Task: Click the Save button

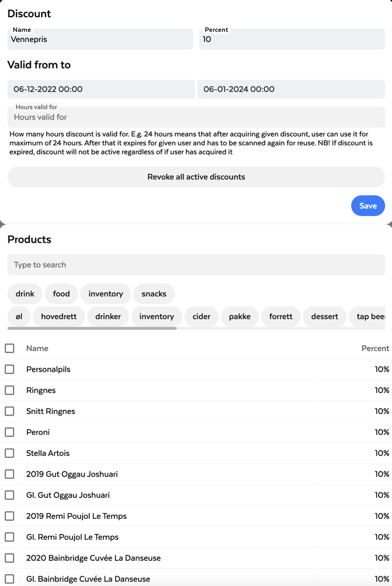Action: 367,206
